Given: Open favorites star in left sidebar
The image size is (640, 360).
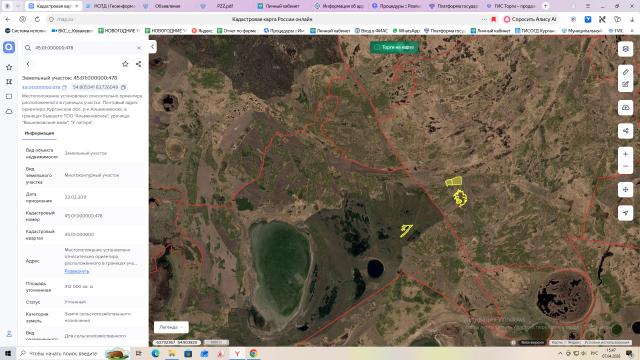Looking at the screenshot, I should coord(9,67).
